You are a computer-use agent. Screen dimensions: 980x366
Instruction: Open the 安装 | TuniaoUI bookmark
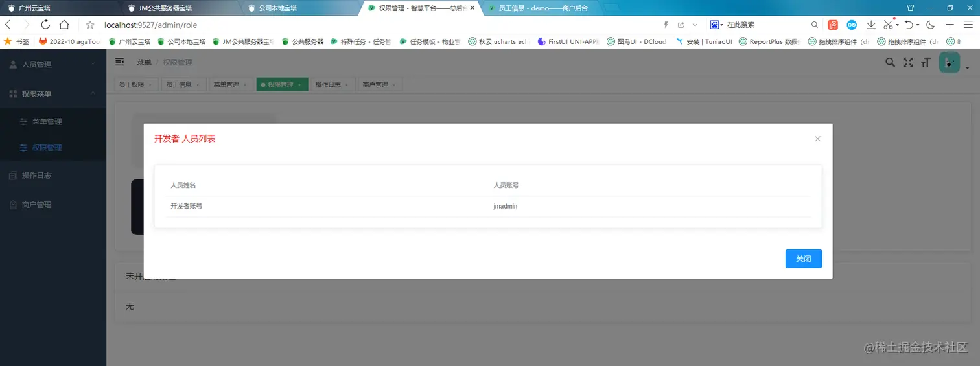coord(704,41)
